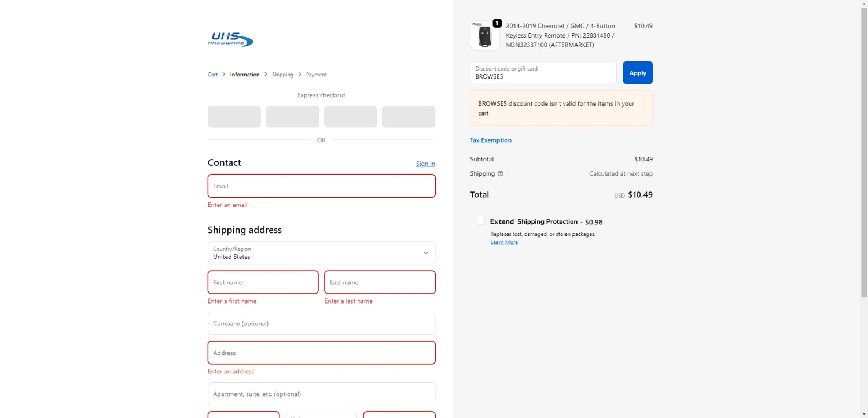The width and height of the screenshot is (868, 418).
Task: Open the Tax Exemption link
Action: pyautogui.click(x=491, y=140)
